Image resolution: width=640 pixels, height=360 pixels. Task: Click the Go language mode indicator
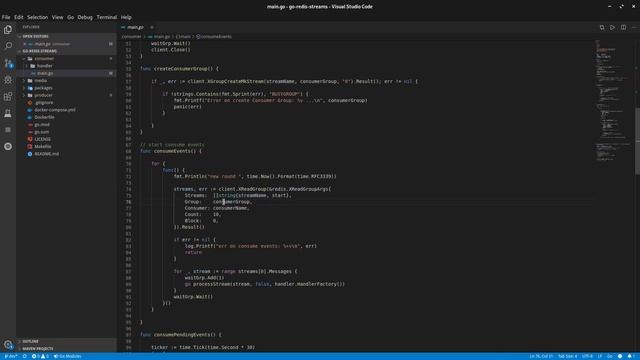tap(610, 356)
